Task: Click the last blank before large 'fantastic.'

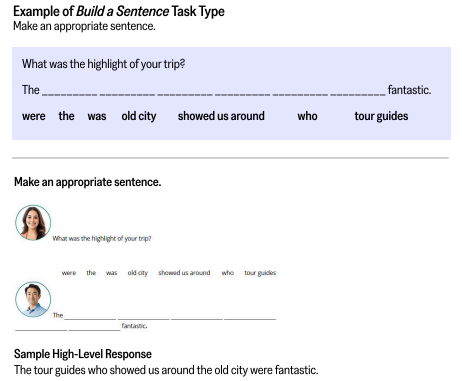Action: pos(358,92)
